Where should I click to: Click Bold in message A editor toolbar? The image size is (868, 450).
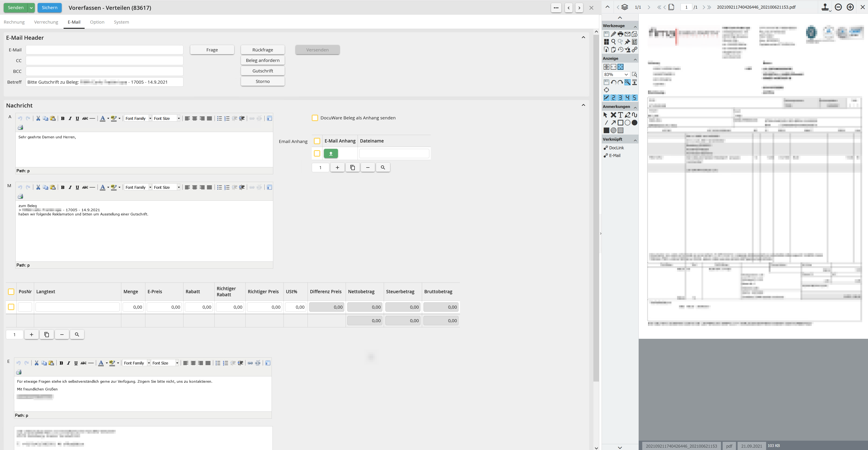point(63,118)
